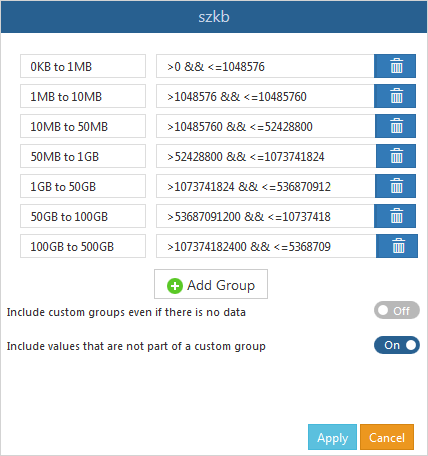Click the szkb dialog title
Screen dimensions: 428x456
214,17
